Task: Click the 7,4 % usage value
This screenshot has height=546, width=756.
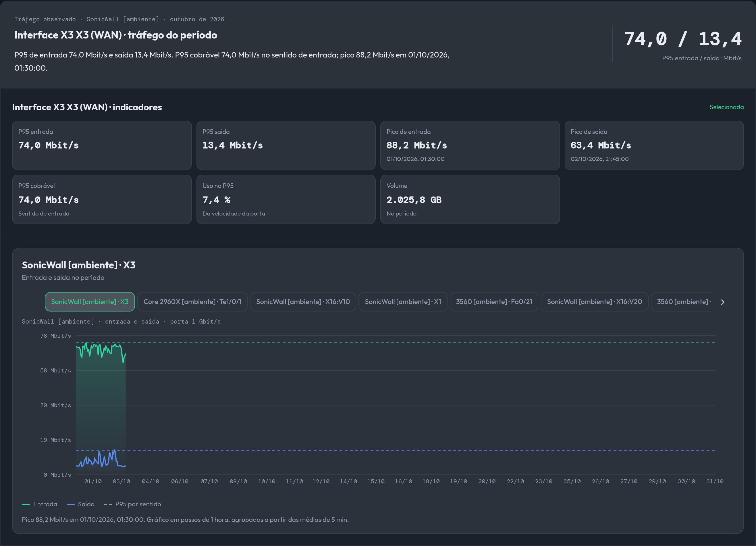Action: click(216, 200)
